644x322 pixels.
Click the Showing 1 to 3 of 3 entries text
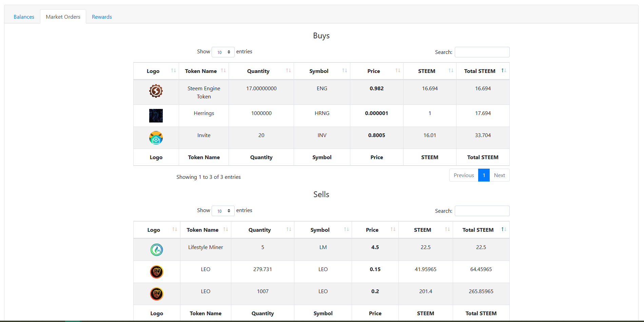coord(209,177)
